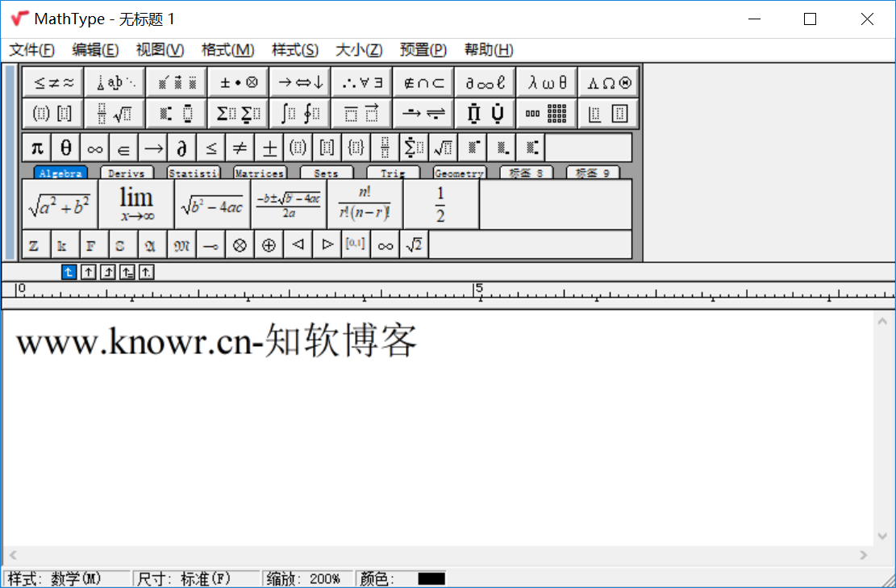Switch to the Statistics tab

coord(193,173)
